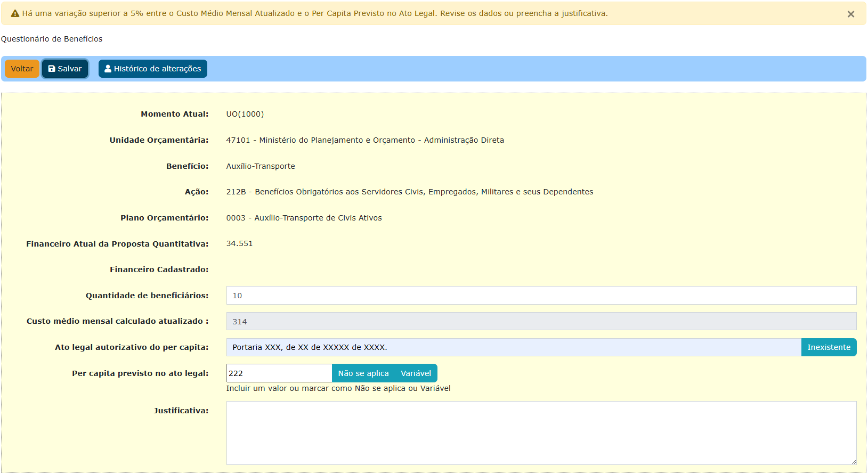Click the Plano Orçamentário label

[x=165, y=218]
